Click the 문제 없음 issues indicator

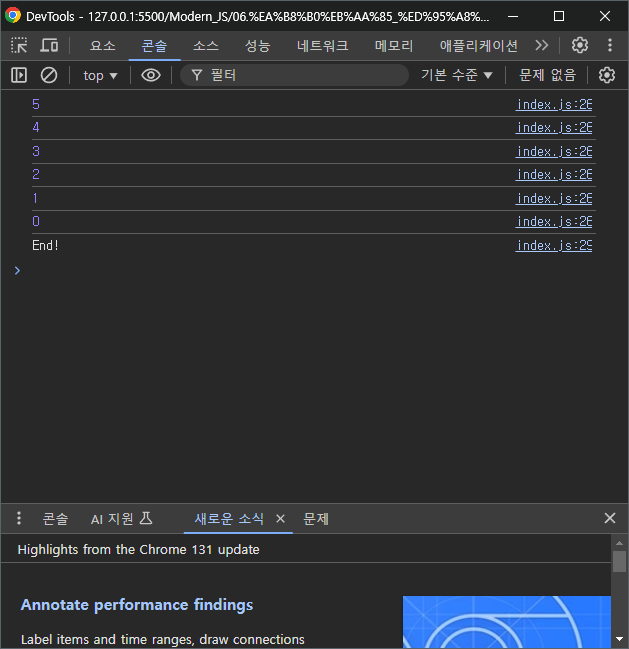click(547, 75)
